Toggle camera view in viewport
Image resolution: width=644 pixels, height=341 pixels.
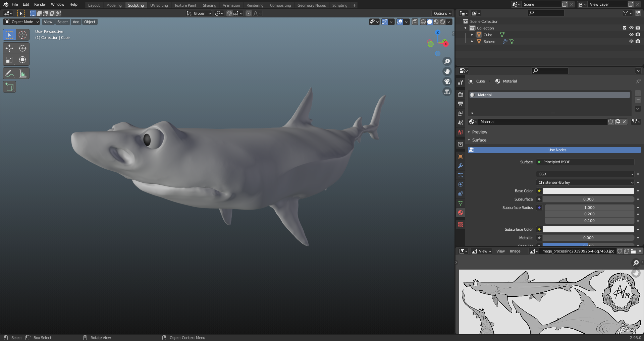coord(447,81)
